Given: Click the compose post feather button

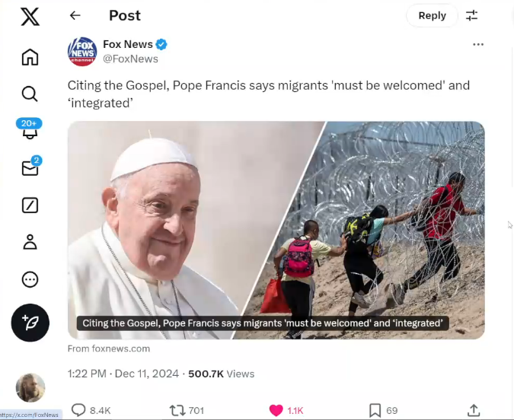Looking at the screenshot, I should (x=30, y=323).
